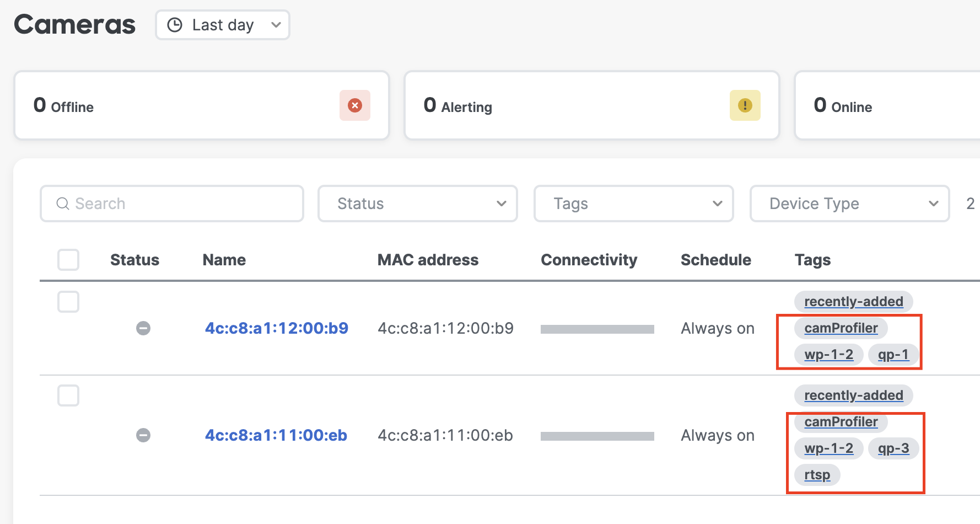Click the red Offline status icon
The image size is (980, 524).
[355, 105]
